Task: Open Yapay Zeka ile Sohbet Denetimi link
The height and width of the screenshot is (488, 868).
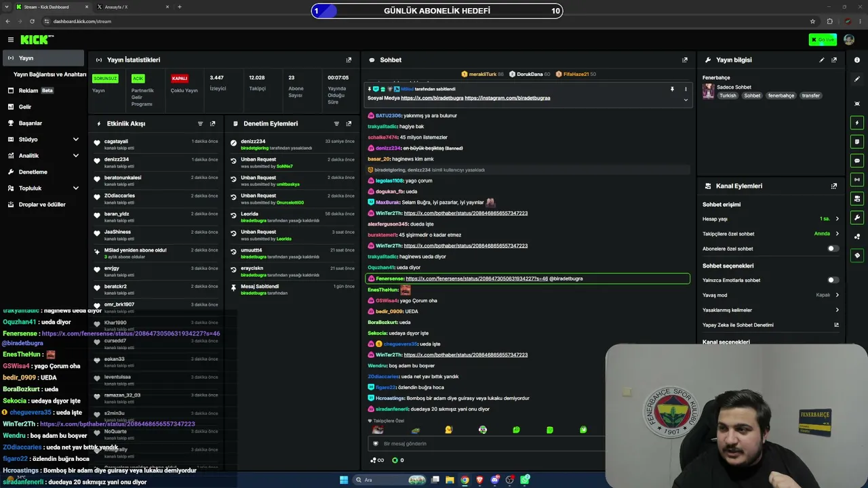Action: click(x=771, y=325)
